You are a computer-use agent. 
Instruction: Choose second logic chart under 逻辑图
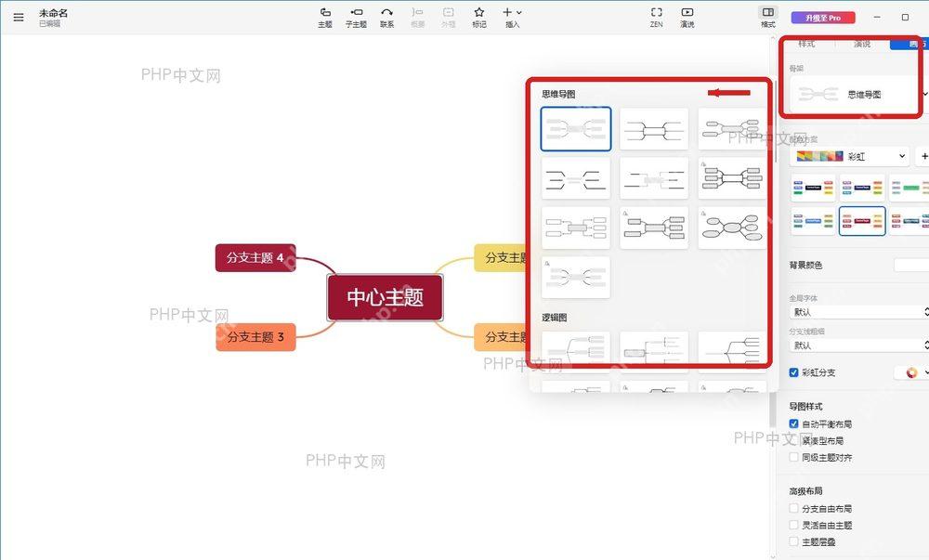[x=654, y=352]
